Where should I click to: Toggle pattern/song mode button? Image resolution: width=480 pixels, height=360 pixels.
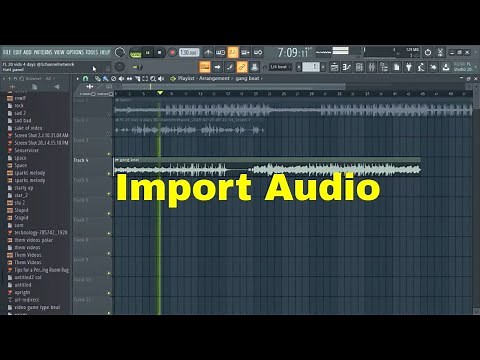click(135, 53)
